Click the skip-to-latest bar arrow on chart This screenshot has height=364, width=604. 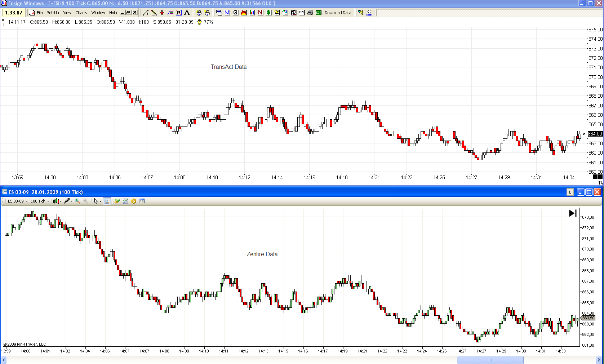click(x=573, y=213)
